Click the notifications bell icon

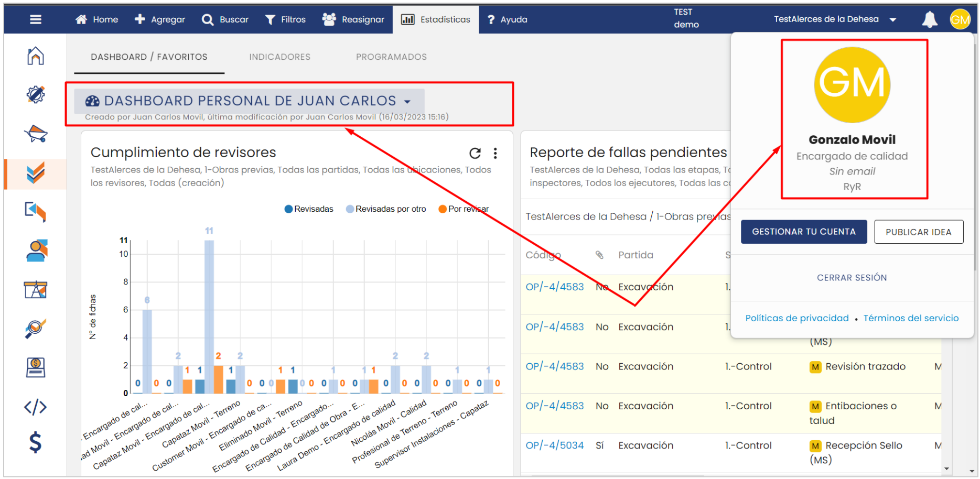point(929,19)
